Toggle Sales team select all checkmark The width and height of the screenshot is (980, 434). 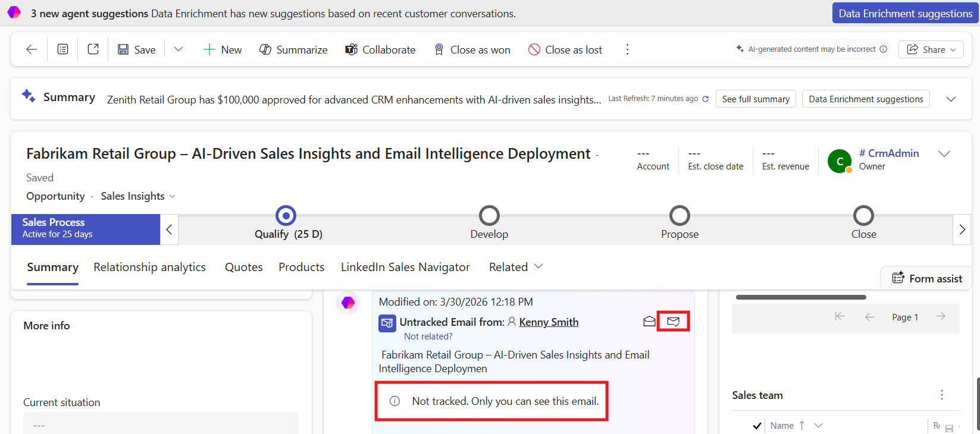tap(757, 426)
